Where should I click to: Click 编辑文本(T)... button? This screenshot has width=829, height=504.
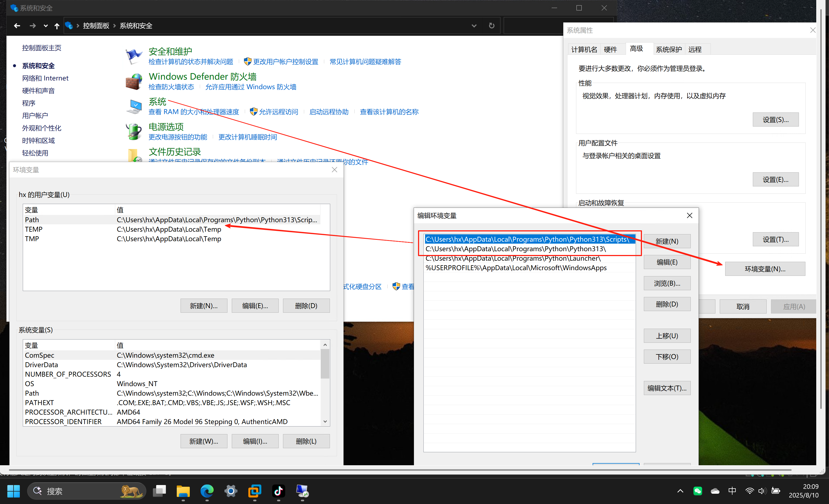tap(667, 388)
